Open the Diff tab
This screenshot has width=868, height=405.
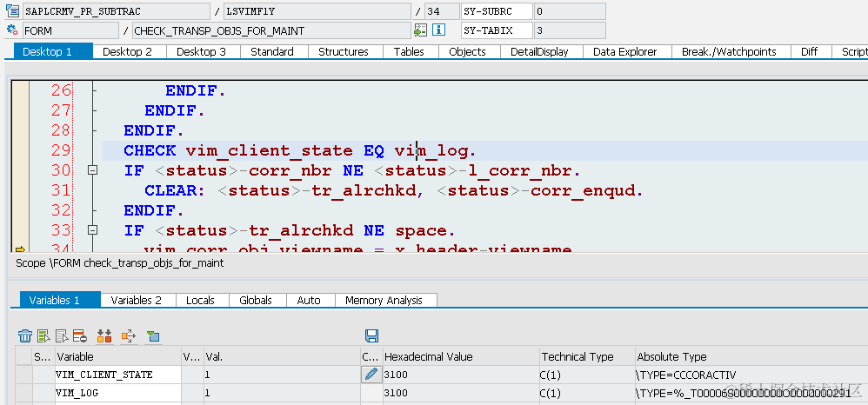(x=809, y=51)
